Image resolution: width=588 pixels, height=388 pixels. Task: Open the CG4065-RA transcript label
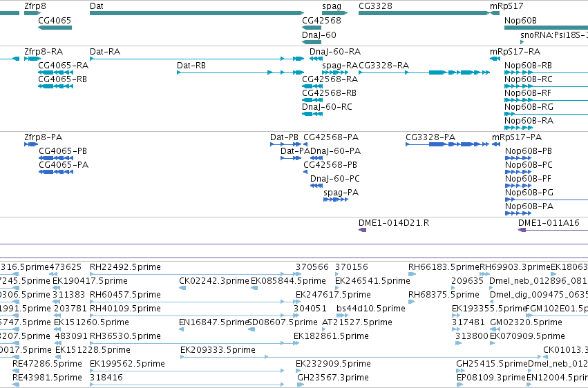tap(63, 65)
